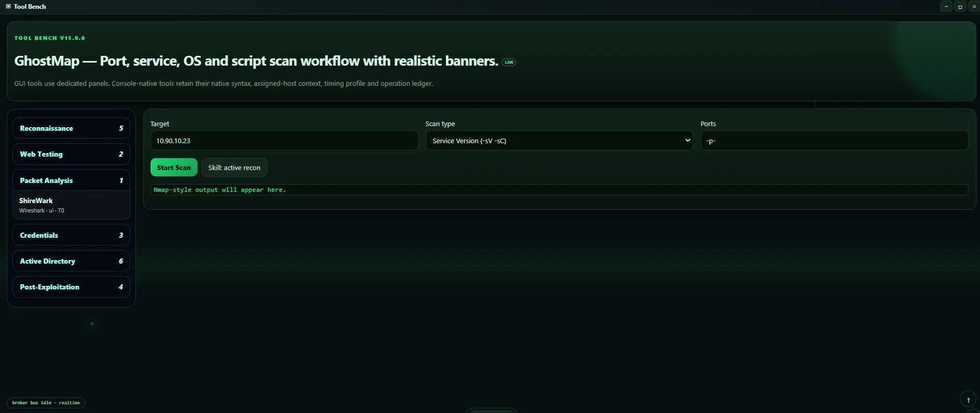Viewport: 980px width, 413px height.
Task: Click the Target input field
Action: [284, 141]
